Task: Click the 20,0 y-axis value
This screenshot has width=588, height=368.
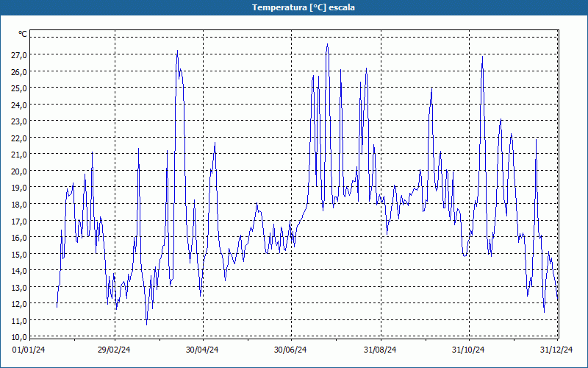Action: coord(19,171)
